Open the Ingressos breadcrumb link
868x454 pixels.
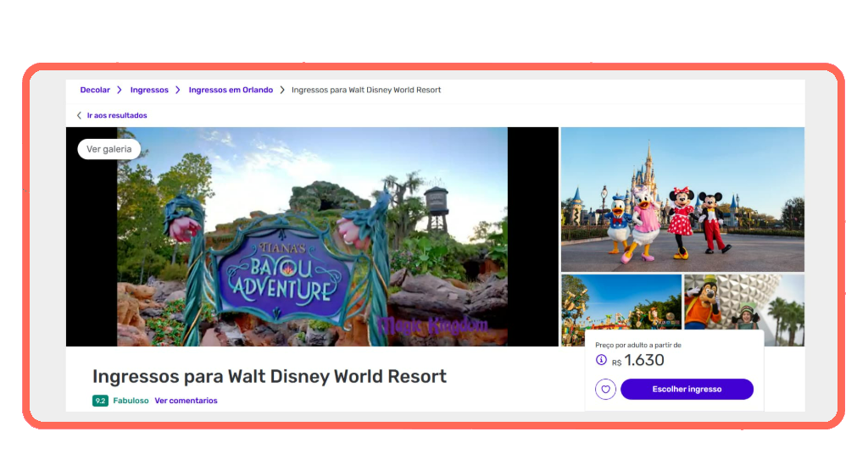coord(149,90)
